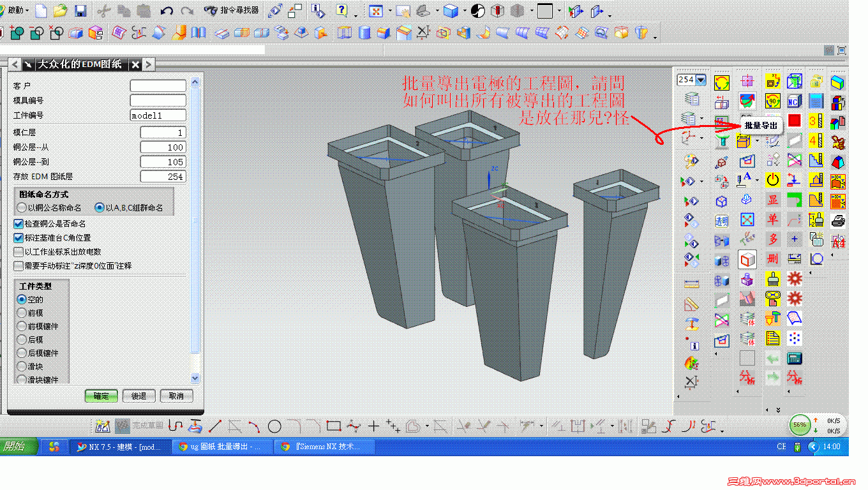This screenshot has width=868, height=490.
Task: Go to previous dialog with left arrow
Action: point(14,64)
